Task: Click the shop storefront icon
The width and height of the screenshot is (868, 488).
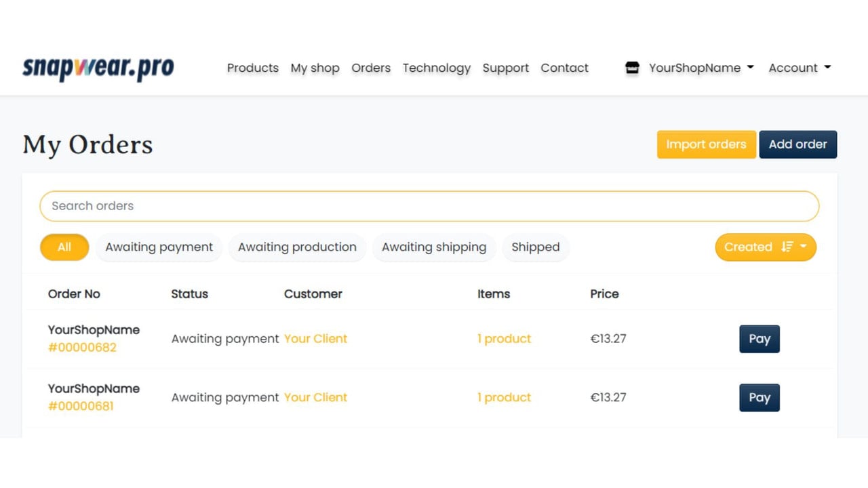Action: click(632, 68)
